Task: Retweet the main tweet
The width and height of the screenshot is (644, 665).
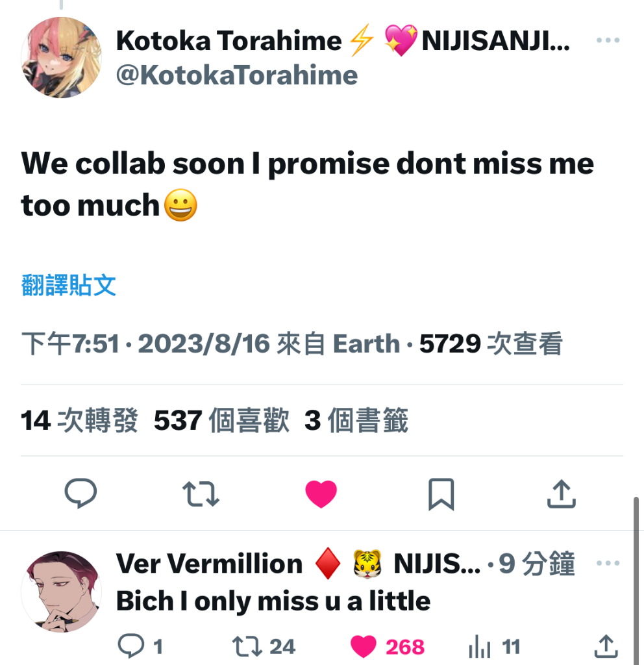Action: click(201, 494)
